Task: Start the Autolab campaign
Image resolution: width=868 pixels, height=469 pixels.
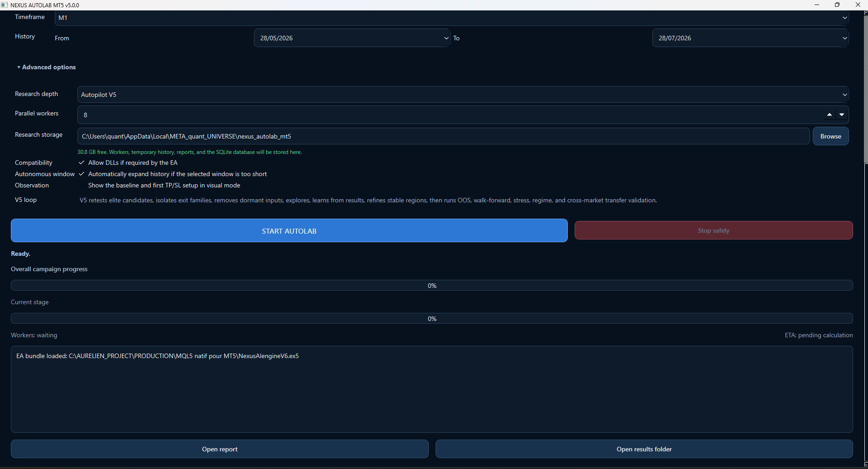Action: tap(289, 231)
